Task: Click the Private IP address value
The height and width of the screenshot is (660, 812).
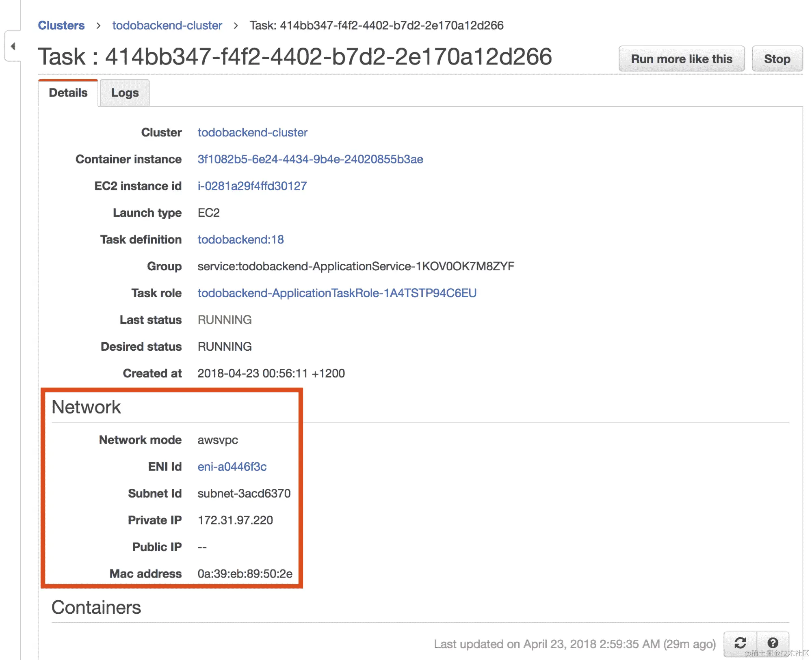Action: 235,520
